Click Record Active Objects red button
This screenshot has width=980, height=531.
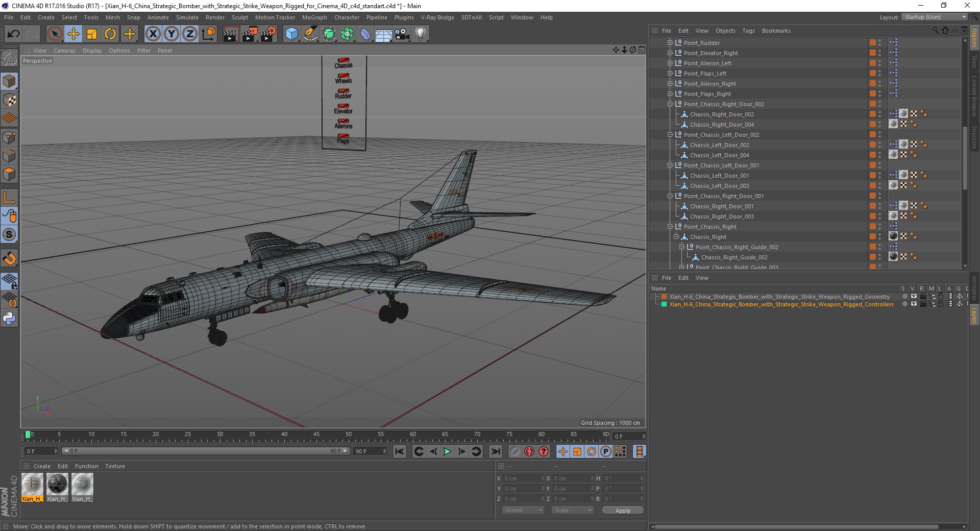[x=515, y=451]
